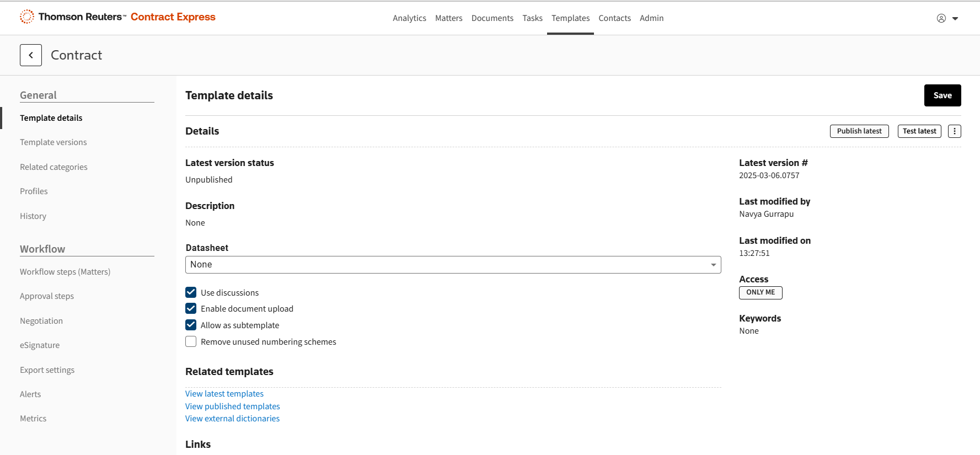Disable Allow as subtemplate option
This screenshot has width=980, height=455.
click(x=191, y=325)
